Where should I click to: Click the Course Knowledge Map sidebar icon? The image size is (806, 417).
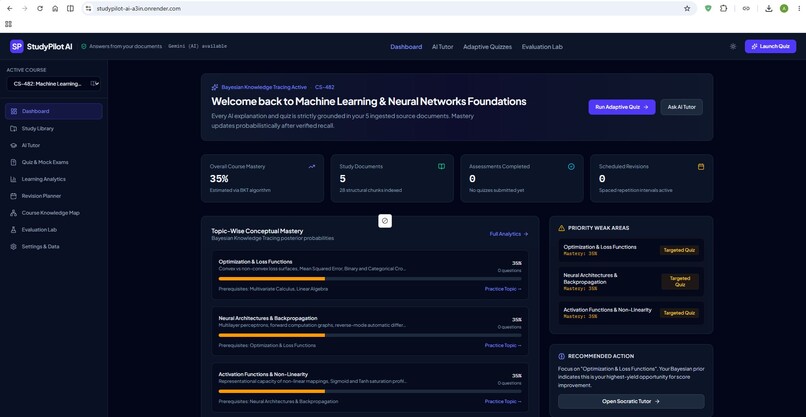click(x=13, y=213)
